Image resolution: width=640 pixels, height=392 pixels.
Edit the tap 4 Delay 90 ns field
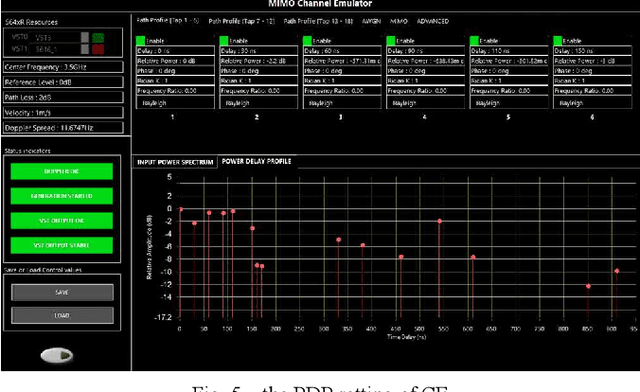coord(426,51)
